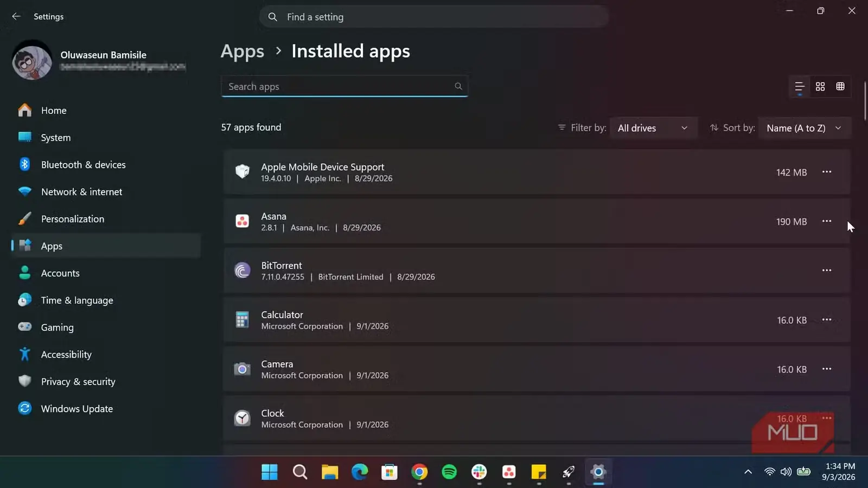Open Windows Start menu on taskbar
Screen dimensions: 868x488
point(270,472)
